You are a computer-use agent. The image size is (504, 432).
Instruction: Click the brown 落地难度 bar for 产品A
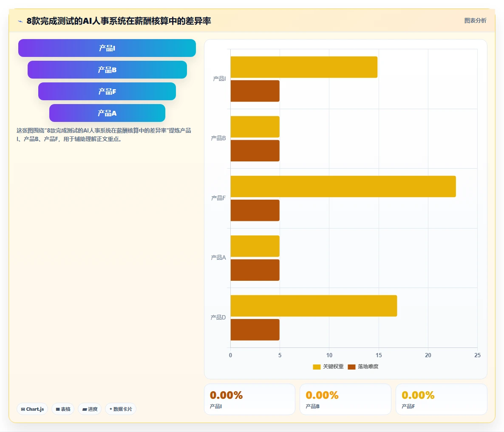(x=255, y=270)
